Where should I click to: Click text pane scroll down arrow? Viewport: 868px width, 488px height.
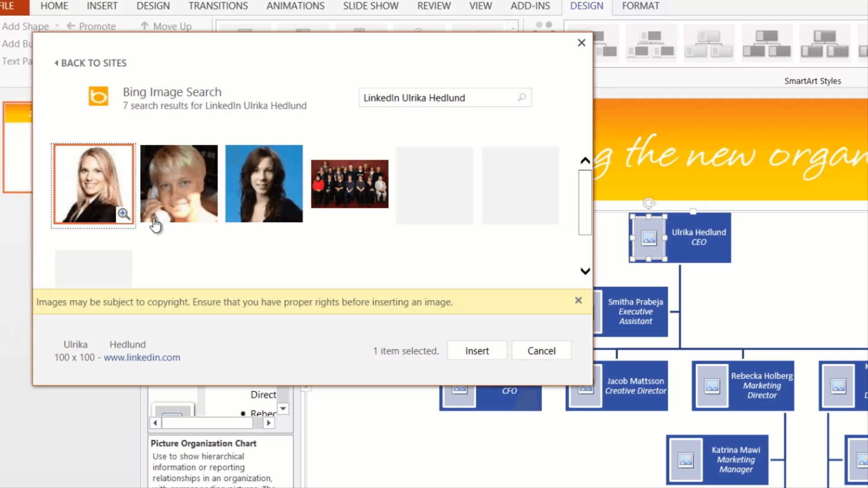tap(283, 408)
